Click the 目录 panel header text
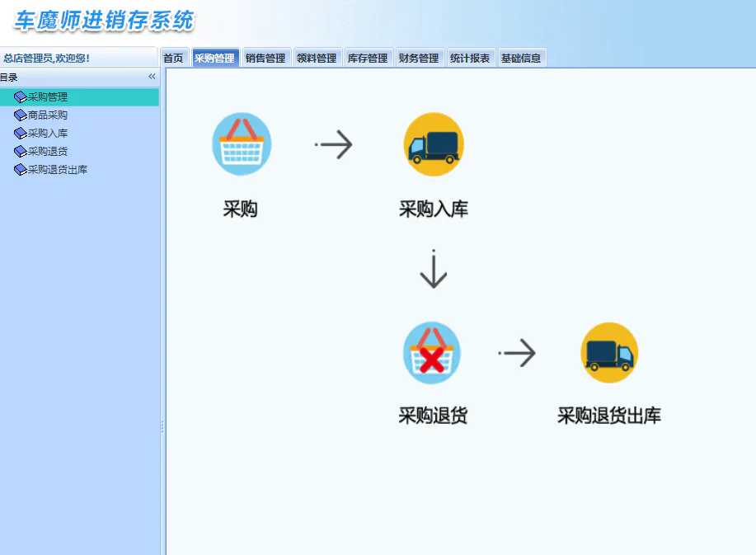 pyautogui.click(x=9, y=78)
